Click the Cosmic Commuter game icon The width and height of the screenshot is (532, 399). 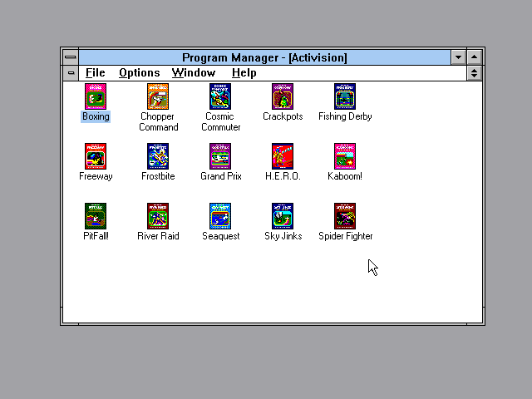coord(220,96)
